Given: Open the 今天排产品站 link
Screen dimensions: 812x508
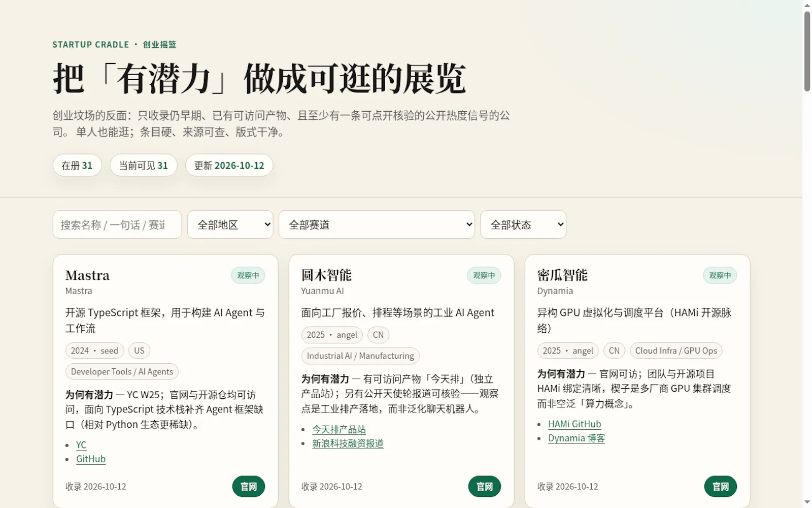Looking at the screenshot, I should pos(339,430).
